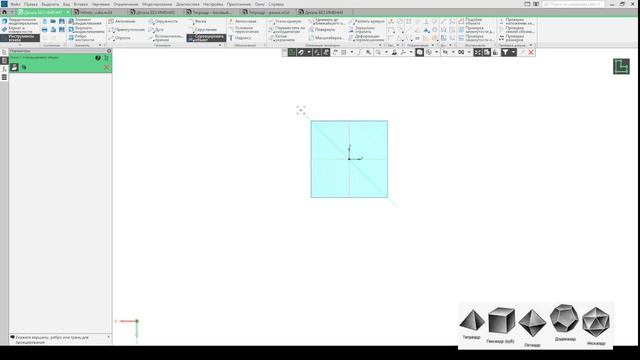Select the Масштабировать tool
This screenshot has height=360, width=640.
pos(326,38)
